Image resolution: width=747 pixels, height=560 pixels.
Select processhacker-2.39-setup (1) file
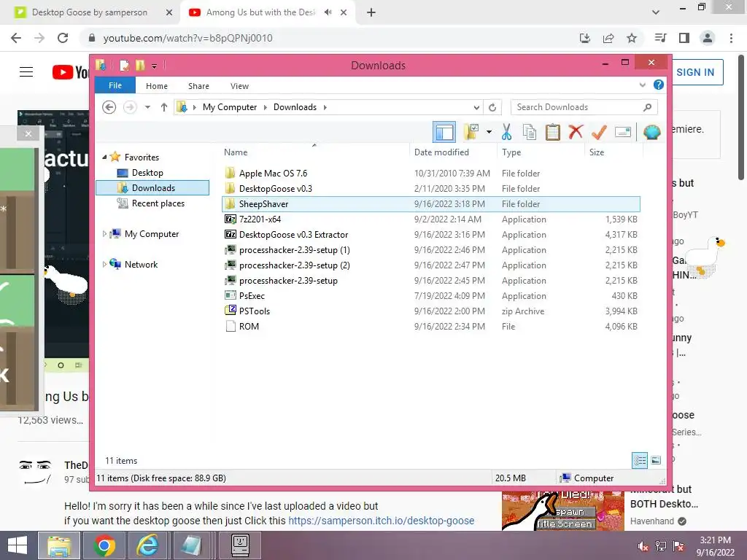coord(430,249)
